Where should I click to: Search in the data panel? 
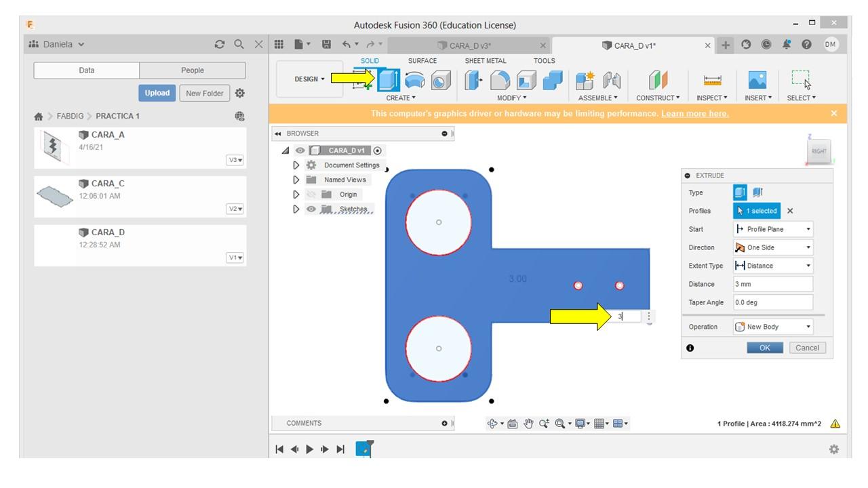click(239, 45)
